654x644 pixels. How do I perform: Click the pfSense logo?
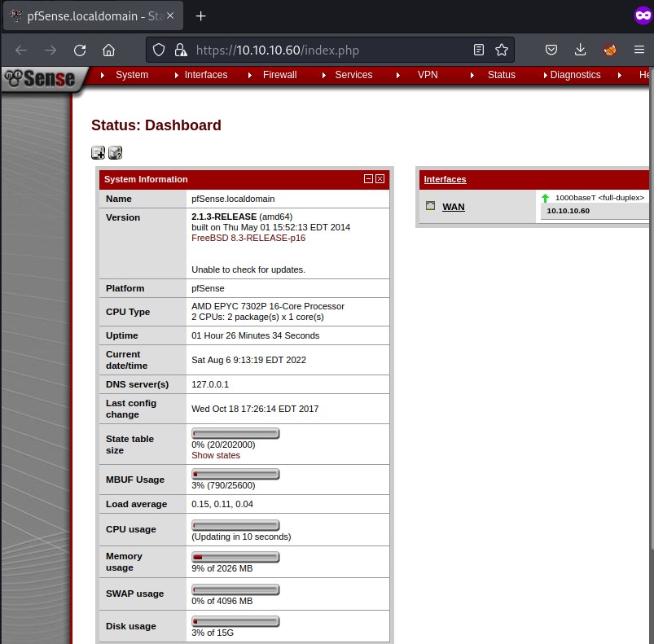coord(39,78)
